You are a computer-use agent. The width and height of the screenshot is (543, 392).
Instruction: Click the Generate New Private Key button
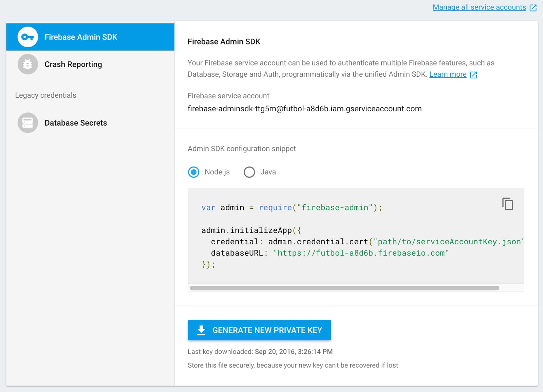click(259, 330)
